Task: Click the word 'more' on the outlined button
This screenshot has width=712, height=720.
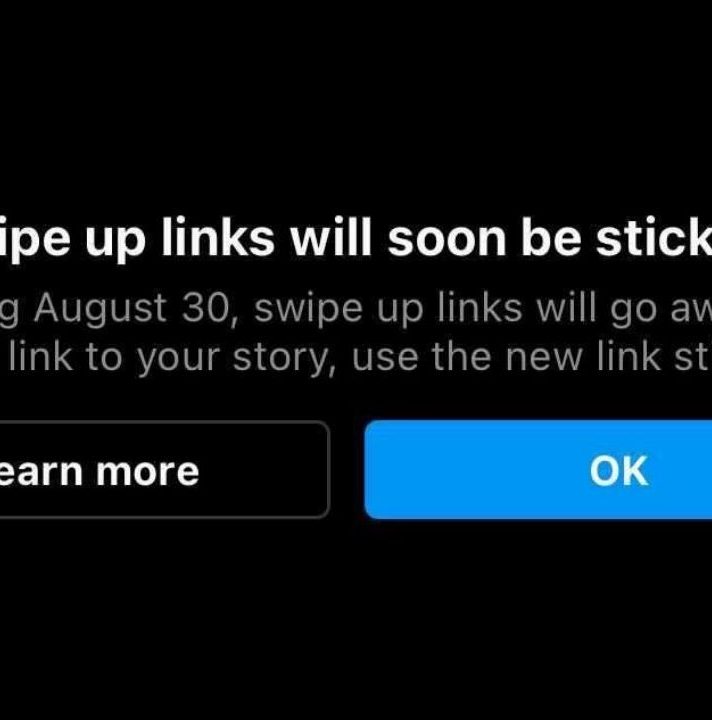Action: (x=147, y=472)
